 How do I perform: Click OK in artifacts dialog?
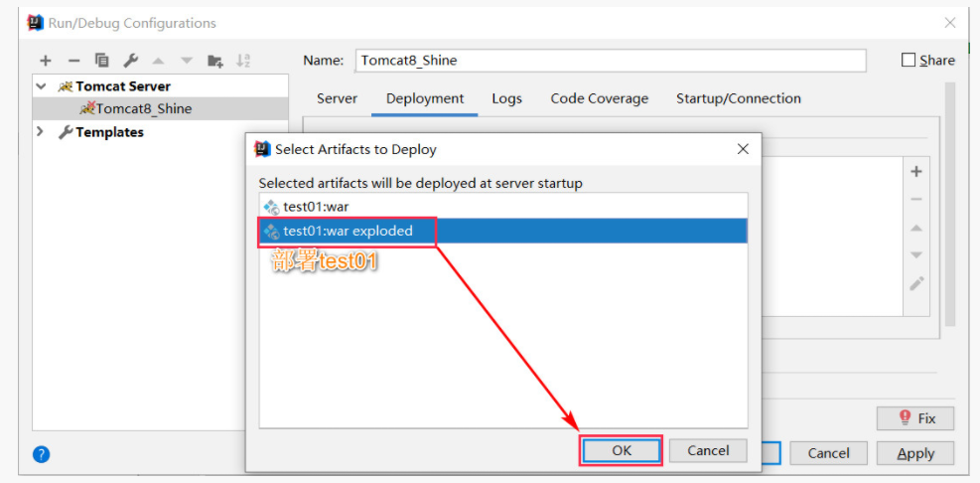(622, 450)
